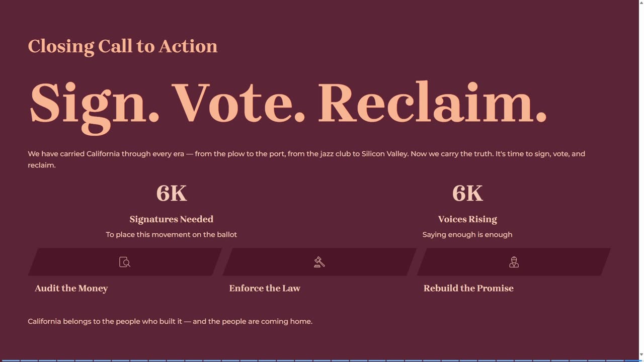Click the "Closing Call to Action" title
Viewport: 644px width, 362px height.
coord(123,46)
